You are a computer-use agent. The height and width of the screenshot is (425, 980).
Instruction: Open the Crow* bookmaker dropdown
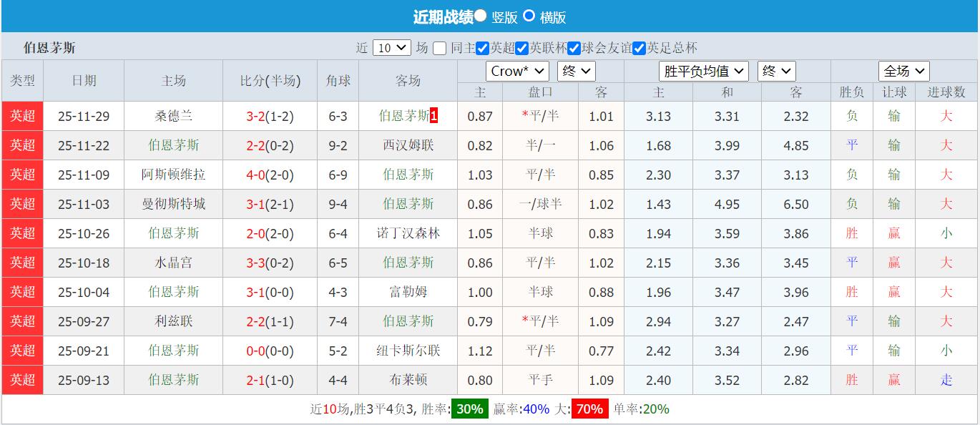click(x=516, y=71)
